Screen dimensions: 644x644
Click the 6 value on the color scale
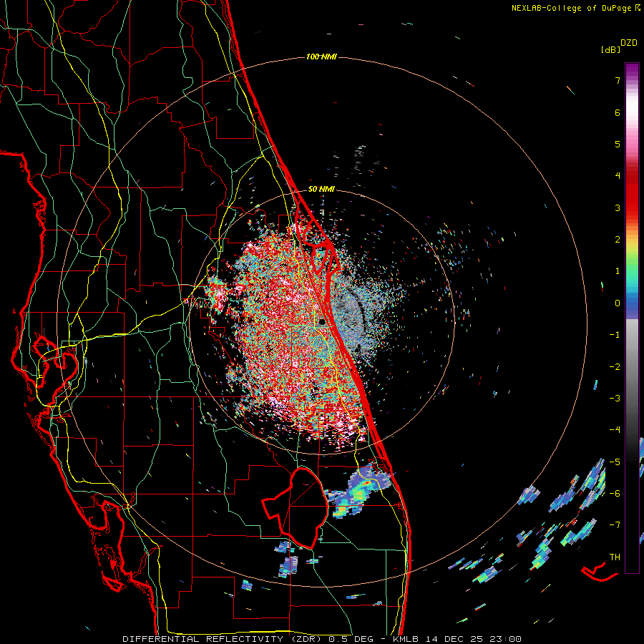pyautogui.click(x=618, y=112)
